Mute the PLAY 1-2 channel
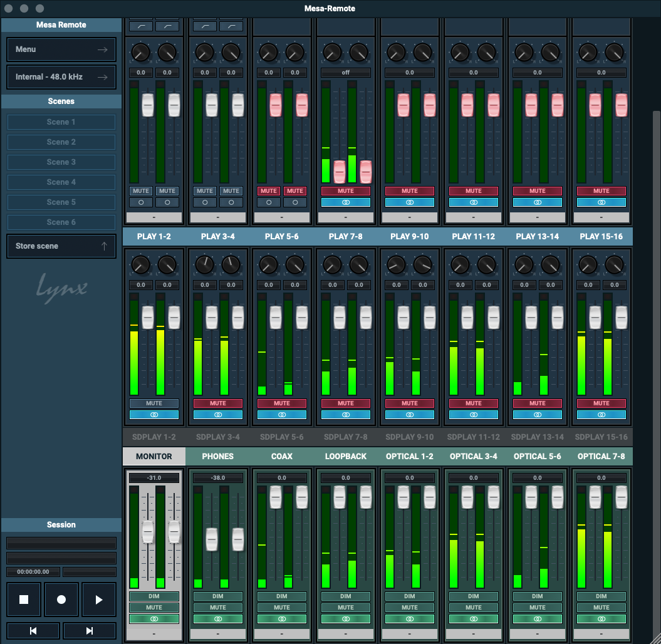The height and width of the screenshot is (644, 661). click(x=154, y=403)
